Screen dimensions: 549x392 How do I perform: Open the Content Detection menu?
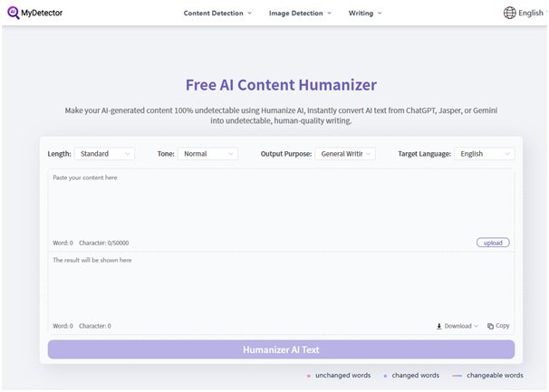tap(217, 14)
